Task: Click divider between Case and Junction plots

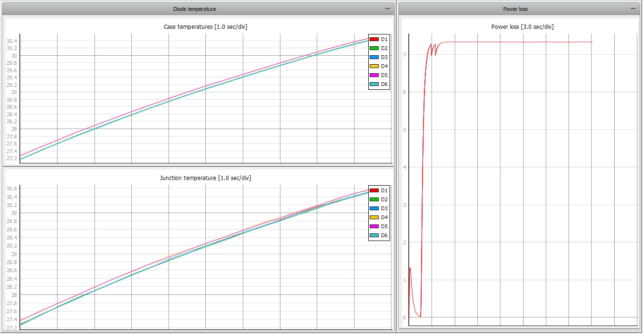Action: pos(198,167)
